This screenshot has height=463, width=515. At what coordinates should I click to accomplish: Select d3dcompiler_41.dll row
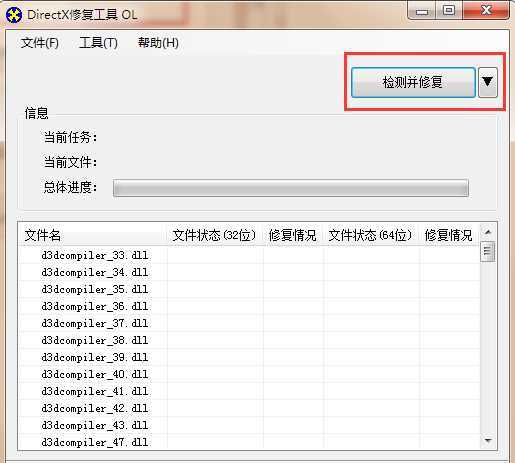249,391
